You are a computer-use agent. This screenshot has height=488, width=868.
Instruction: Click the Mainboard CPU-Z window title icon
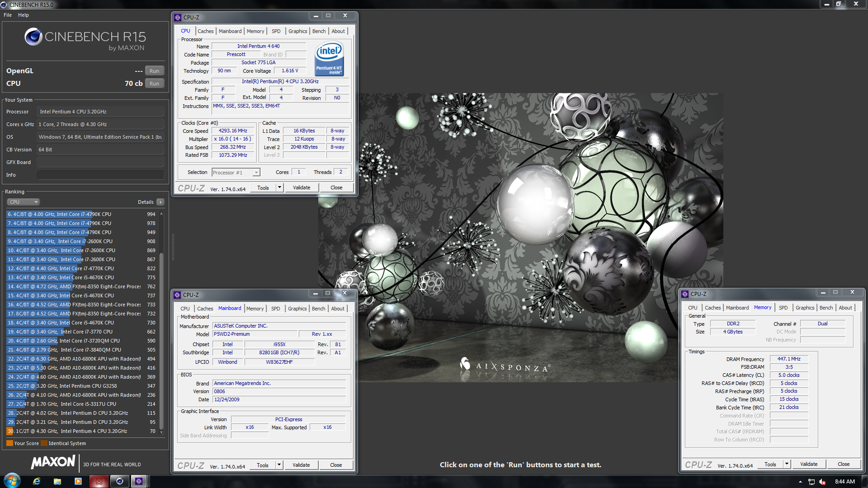click(x=178, y=295)
